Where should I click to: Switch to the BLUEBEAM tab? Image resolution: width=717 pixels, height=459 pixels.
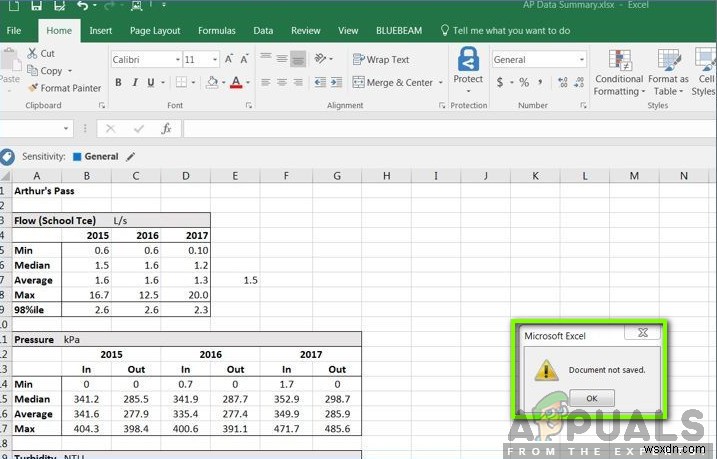point(399,31)
